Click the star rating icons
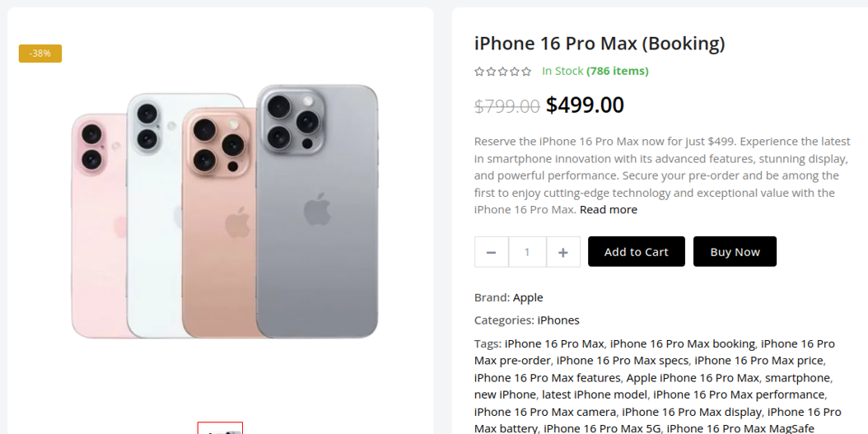The height and width of the screenshot is (434, 868). tap(503, 72)
